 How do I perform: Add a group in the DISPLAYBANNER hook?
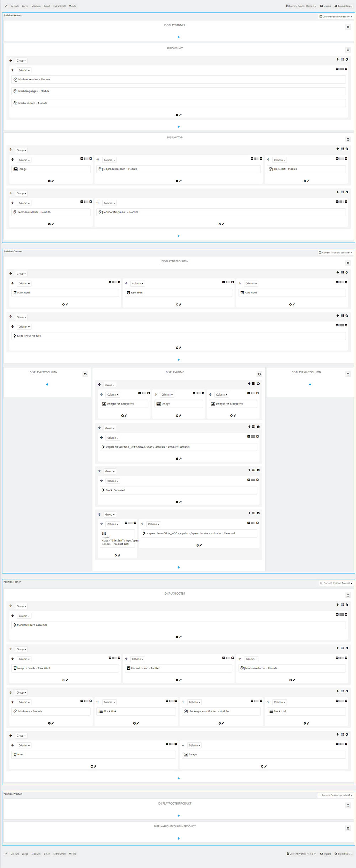pyautogui.click(x=179, y=37)
